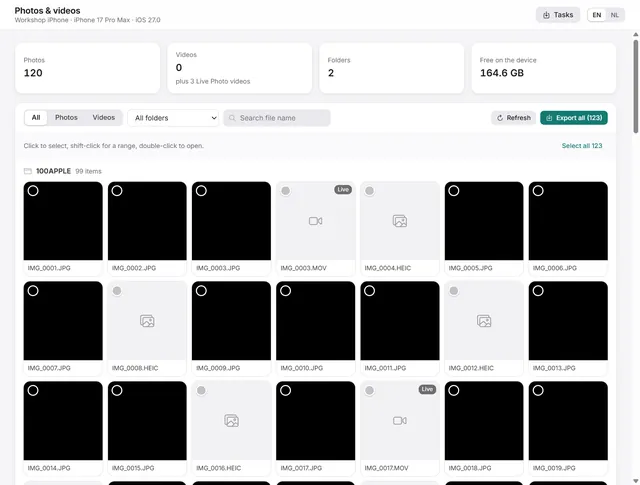Click the Live badge on IMG_0003.MOV
This screenshot has height=485, width=640.
343,189
